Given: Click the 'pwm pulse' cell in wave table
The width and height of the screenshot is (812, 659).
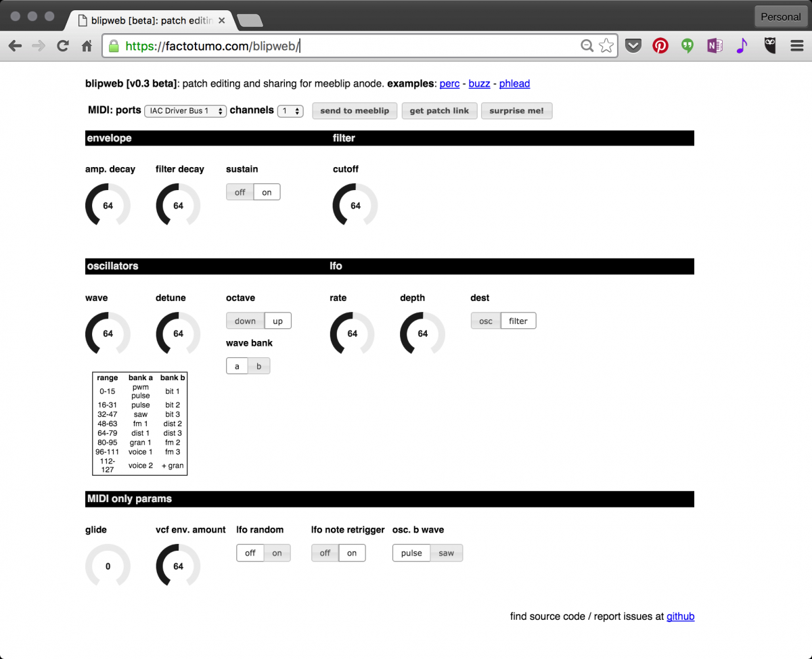Looking at the screenshot, I should pos(141,391).
